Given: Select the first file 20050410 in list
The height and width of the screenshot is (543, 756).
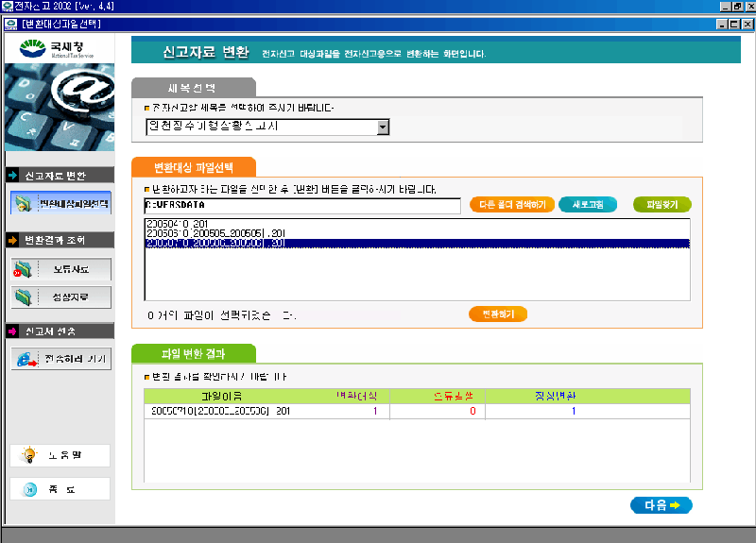Looking at the screenshot, I should click(171, 223).
